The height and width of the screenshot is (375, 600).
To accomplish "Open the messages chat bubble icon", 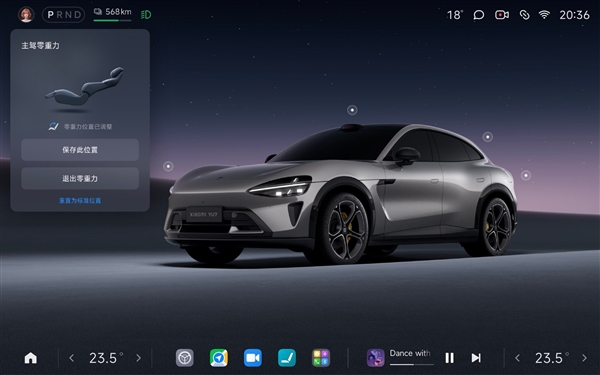I will [x=479, y=15].
